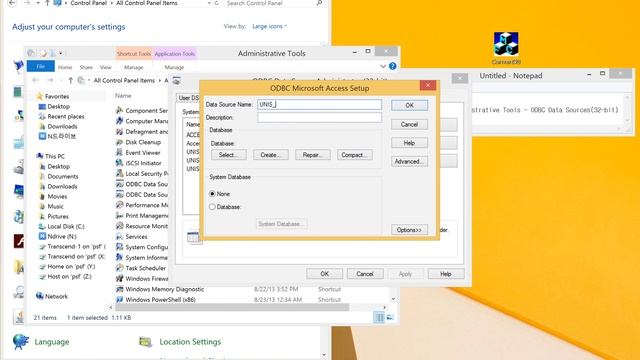640x360 pixels.
Task: Select Defragment and Optimize Drives icon
Action: click(120, 131)
